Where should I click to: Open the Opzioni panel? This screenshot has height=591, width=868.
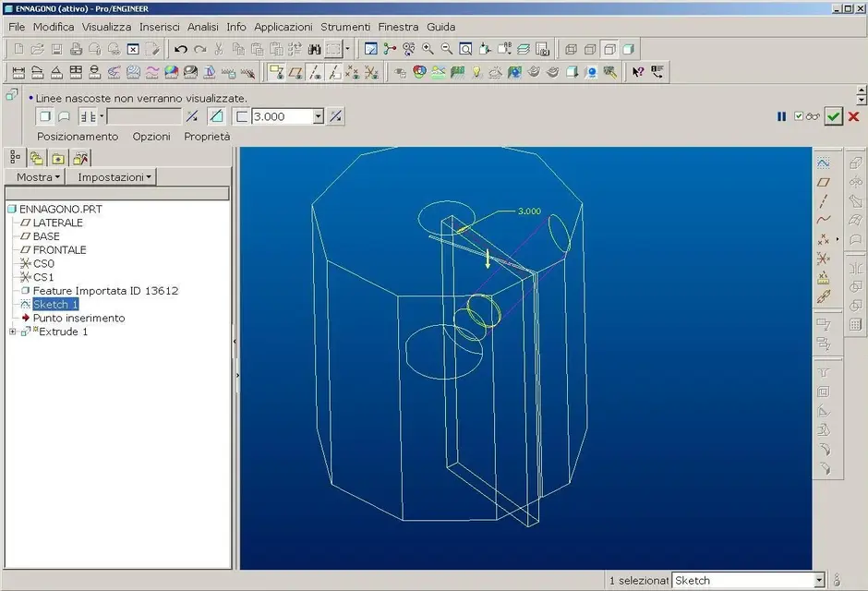(151, 136)
